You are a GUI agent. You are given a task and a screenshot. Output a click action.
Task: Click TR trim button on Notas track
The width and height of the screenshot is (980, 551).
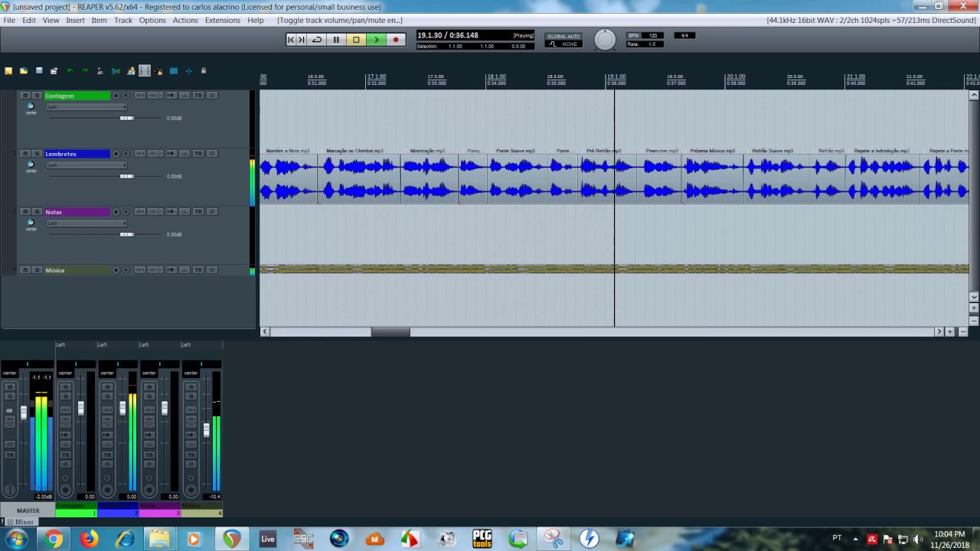click(198, 212)
